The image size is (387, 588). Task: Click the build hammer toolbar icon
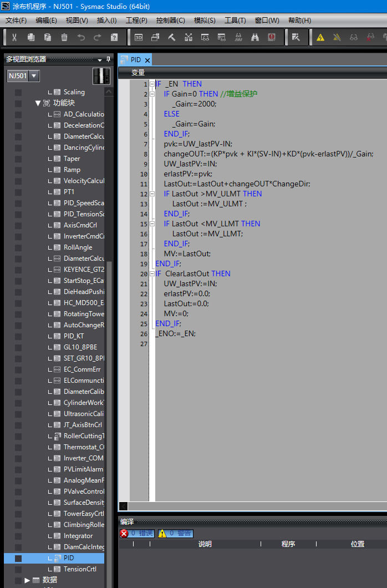[x=172, y=38]
